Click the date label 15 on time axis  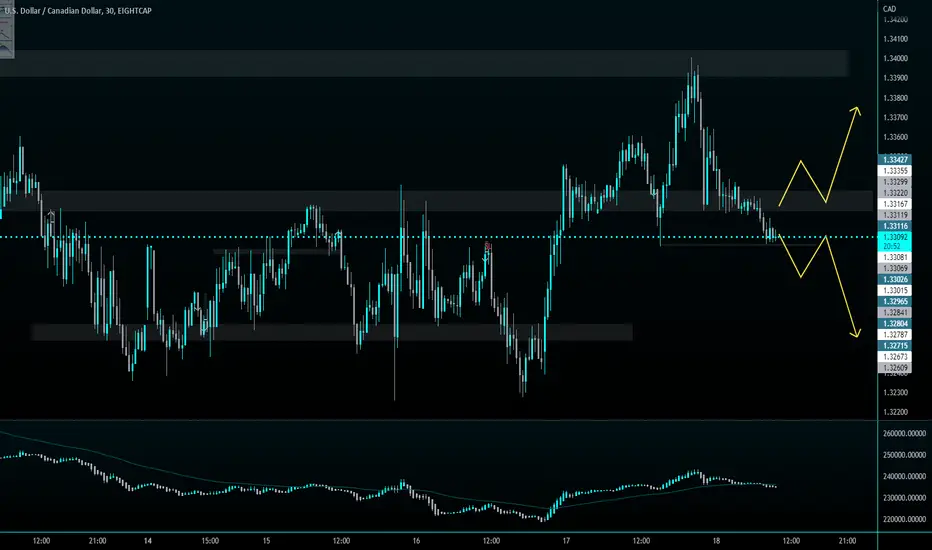(x=266, y=540)
